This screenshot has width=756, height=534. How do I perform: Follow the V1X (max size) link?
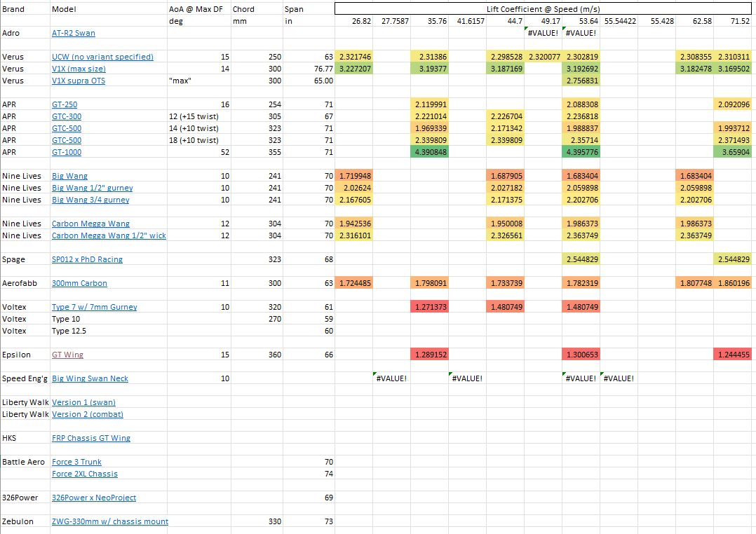[79, 69]
